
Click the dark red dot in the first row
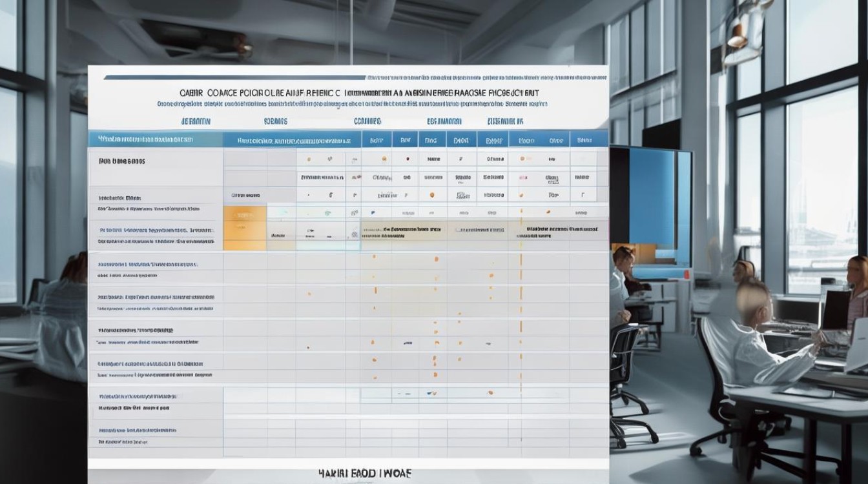click(406, 158)
